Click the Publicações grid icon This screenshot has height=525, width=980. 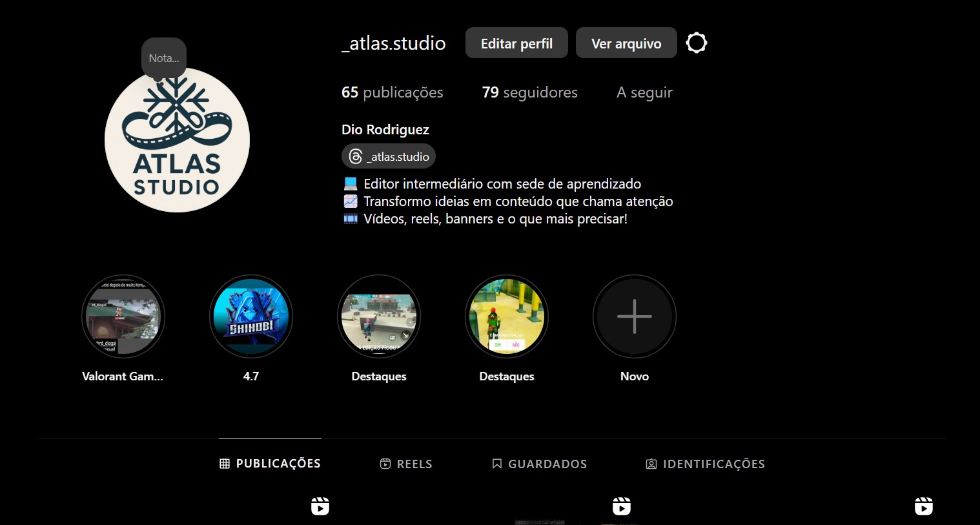click(x=225, y=464)
